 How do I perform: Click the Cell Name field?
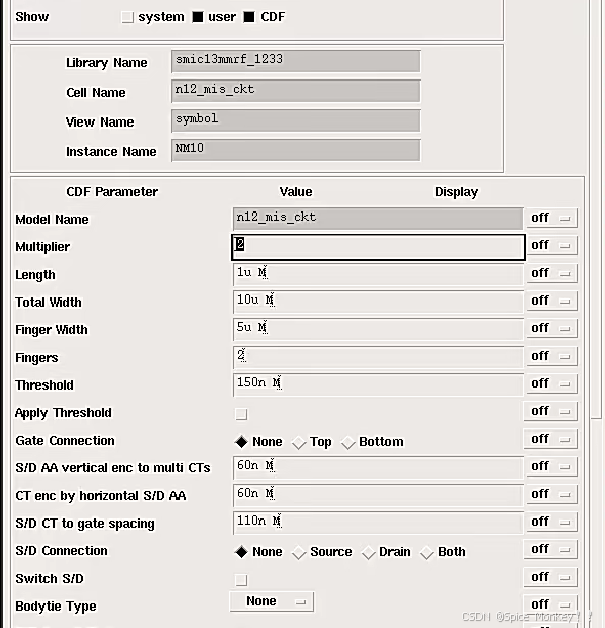coord(296,91)
